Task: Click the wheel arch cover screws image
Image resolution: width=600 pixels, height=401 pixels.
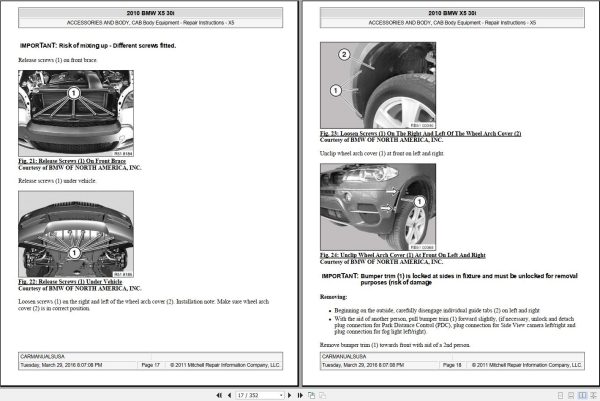Action: pyautogui.click(x=378, y=85)
